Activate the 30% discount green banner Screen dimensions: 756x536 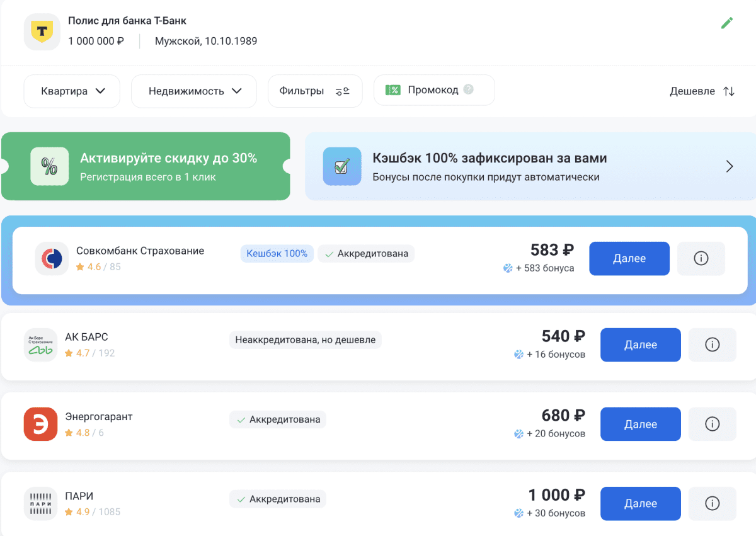tap(146, 167)
